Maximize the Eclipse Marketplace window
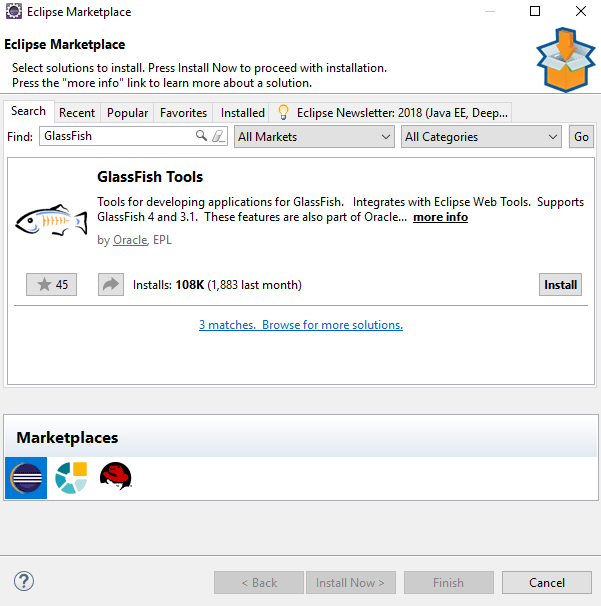The height and width of the screenshot is (606, 601). pyautogui.click(x=535, y=11)
